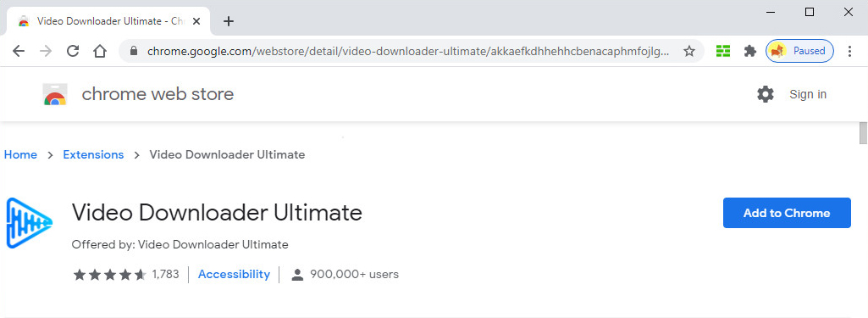Open the 1,783 ratings count
This screenshot has height=318, width=868.
coord(165,274)
